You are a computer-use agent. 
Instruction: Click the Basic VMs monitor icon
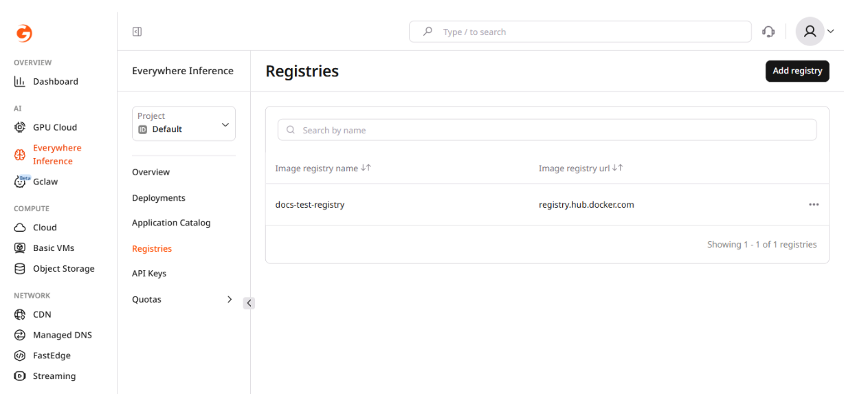(x=20, y=248)
